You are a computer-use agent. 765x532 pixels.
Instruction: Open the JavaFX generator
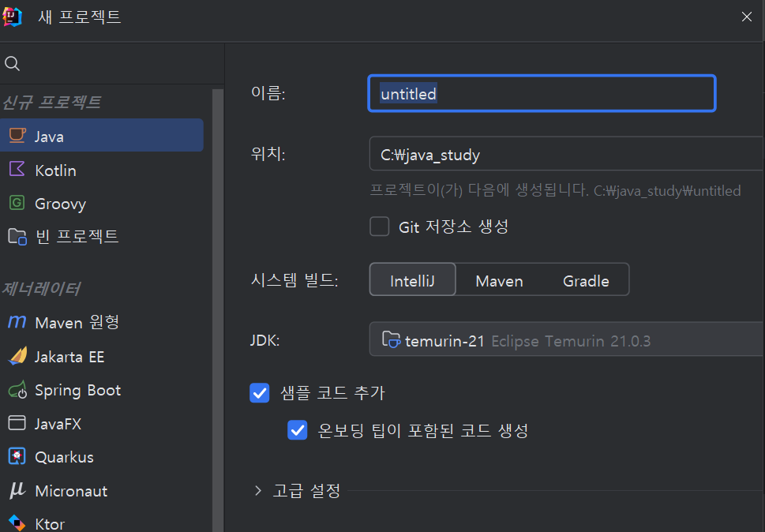(x=102, y=423)
